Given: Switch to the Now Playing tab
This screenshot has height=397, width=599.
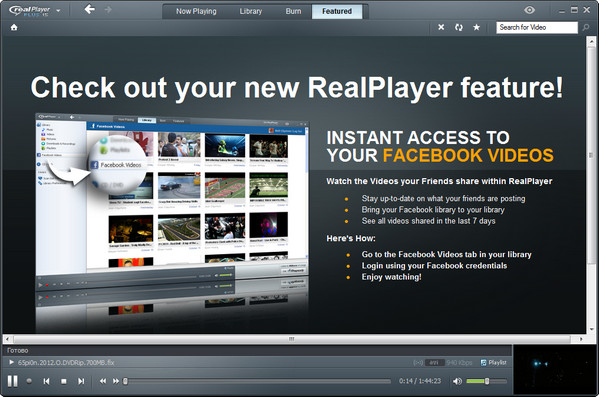Looking at the screenshot, I should (x=196, y=11).
